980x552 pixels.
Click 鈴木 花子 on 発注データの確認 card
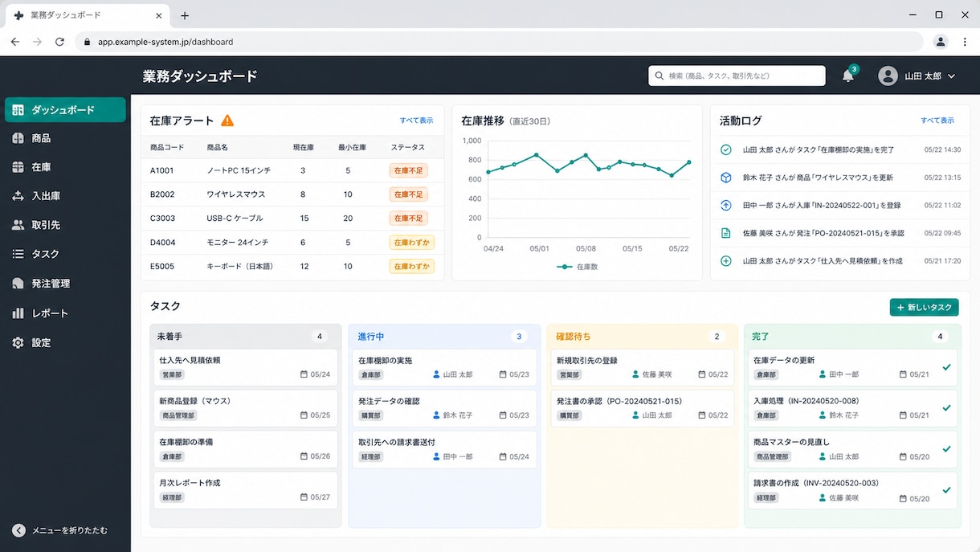(x=458, y=415)
